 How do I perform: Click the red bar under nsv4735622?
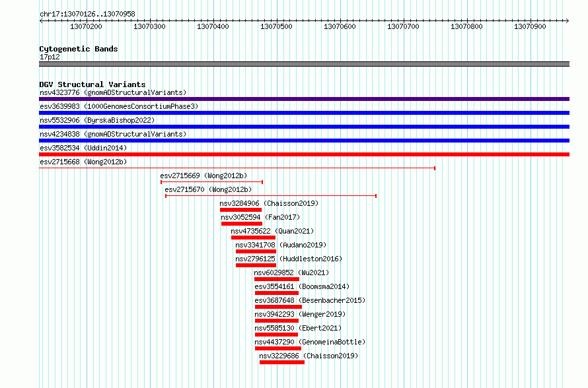(x=254, y=238)
